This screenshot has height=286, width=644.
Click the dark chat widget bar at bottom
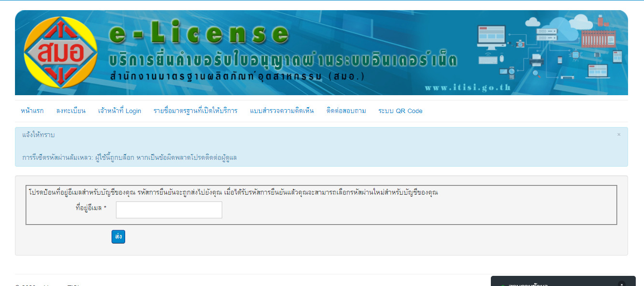[563, 281]
